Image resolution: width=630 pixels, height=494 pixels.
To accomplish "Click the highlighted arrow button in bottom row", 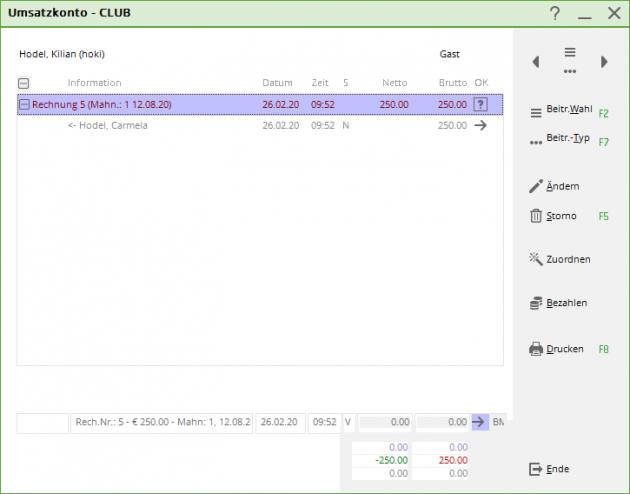I will pos(479,422).
